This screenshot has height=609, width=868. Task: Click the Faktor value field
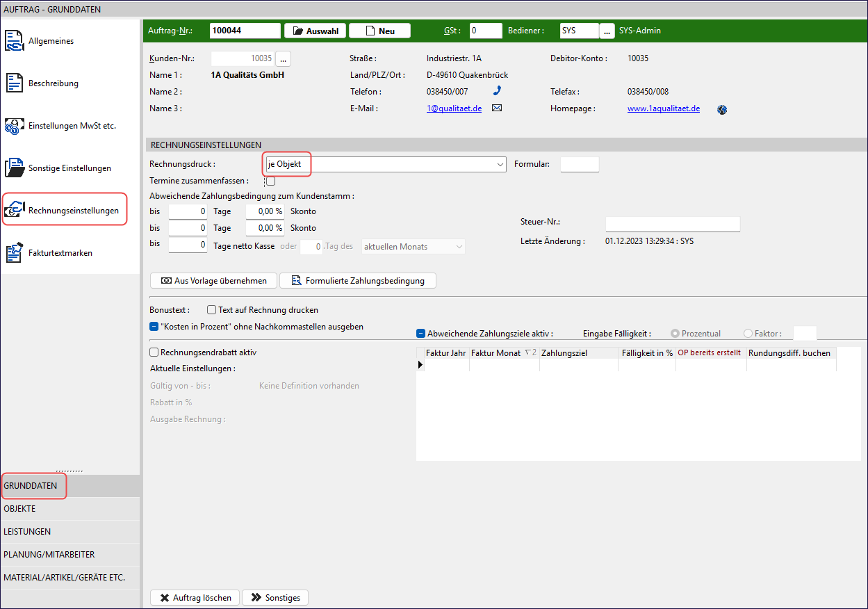805,334
